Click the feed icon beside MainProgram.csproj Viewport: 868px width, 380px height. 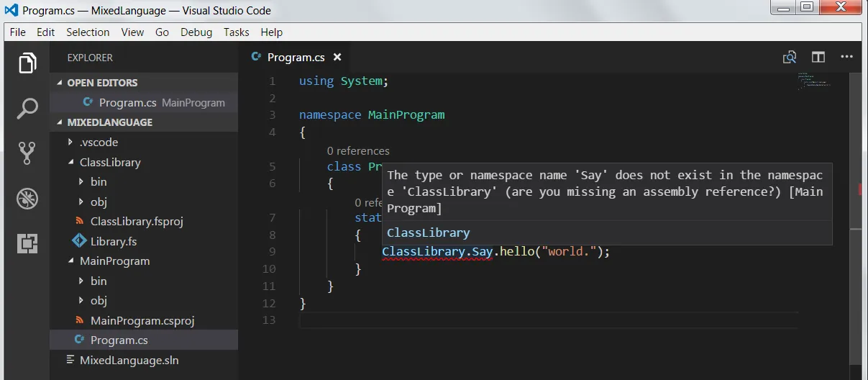pyautogui.click(x=79, y=320)
